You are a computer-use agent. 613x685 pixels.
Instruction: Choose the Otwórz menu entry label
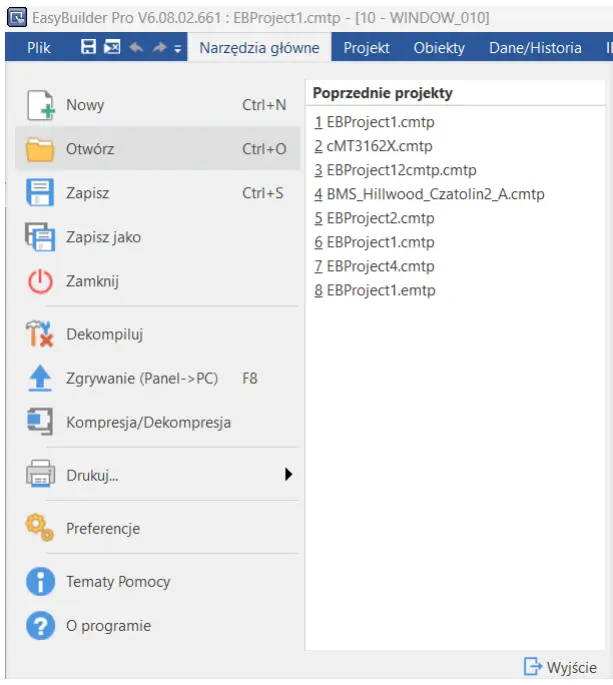tap(90, 149)
